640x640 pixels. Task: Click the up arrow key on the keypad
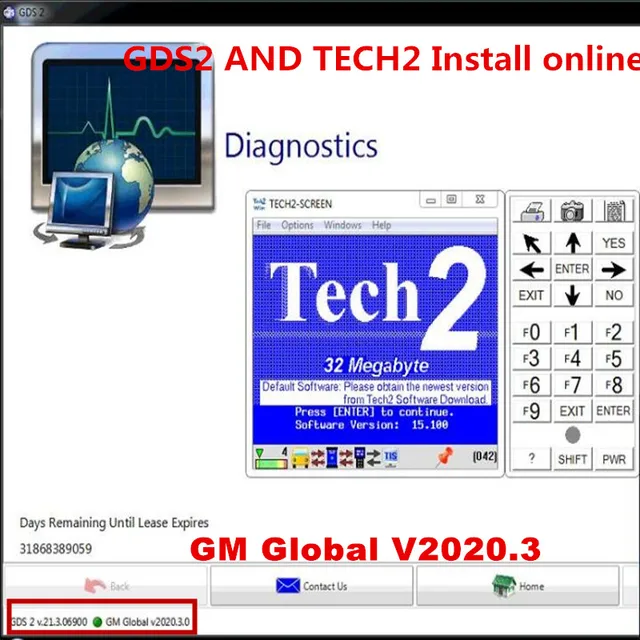573,243
